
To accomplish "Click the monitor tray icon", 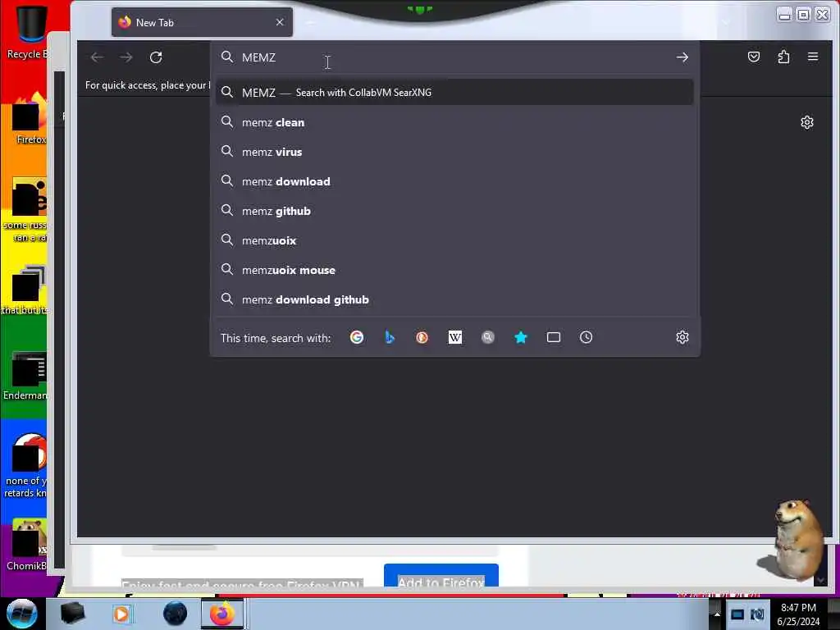I will [737, 614].
